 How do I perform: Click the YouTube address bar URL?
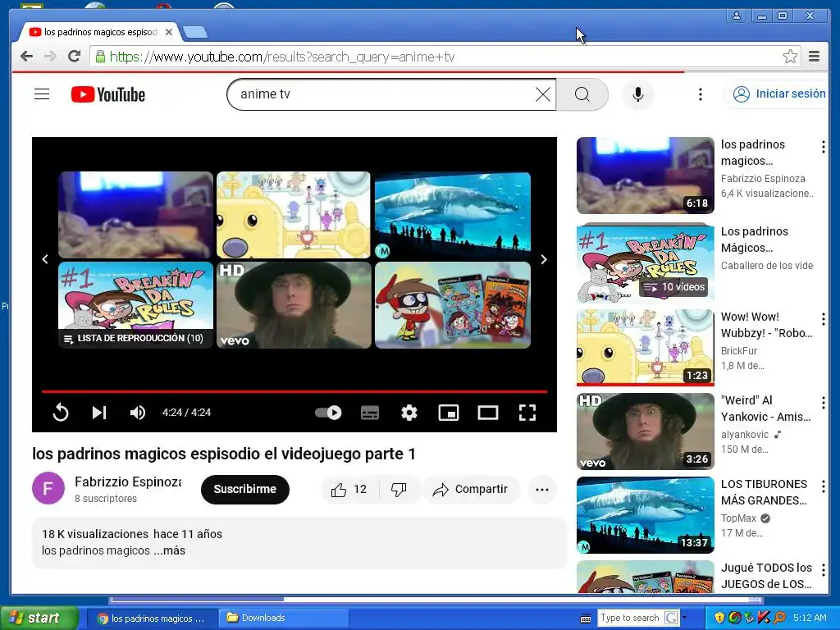[x=282, y=57]
